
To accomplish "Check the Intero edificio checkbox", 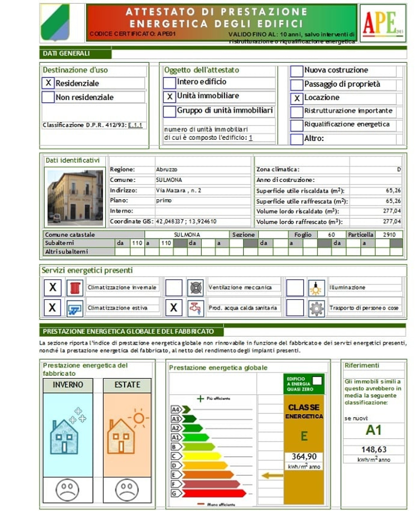I will click(x=169, y=83).
